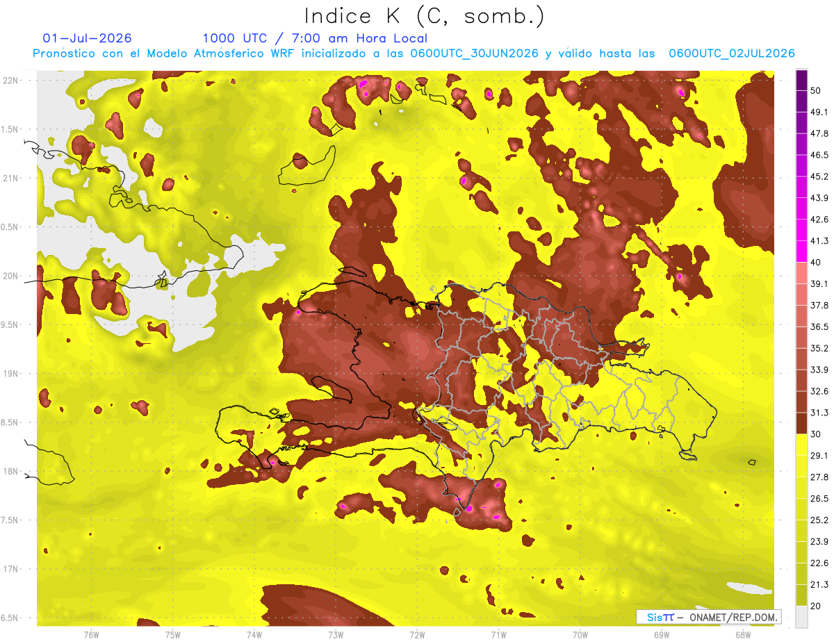Click the "49.1" color scale value
The height and width of the screenshot is (644, 834).
819,112
